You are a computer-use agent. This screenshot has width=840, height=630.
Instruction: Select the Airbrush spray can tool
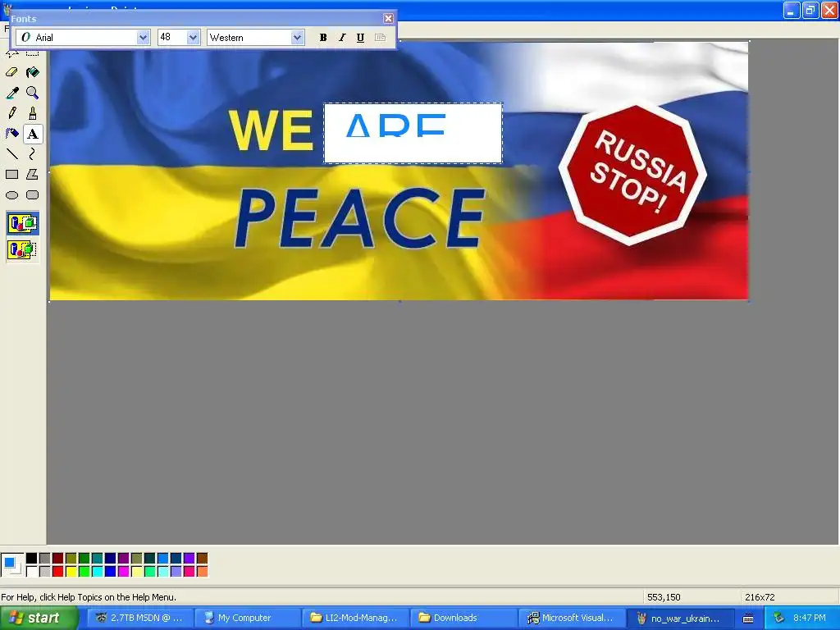tap(11, 134)
